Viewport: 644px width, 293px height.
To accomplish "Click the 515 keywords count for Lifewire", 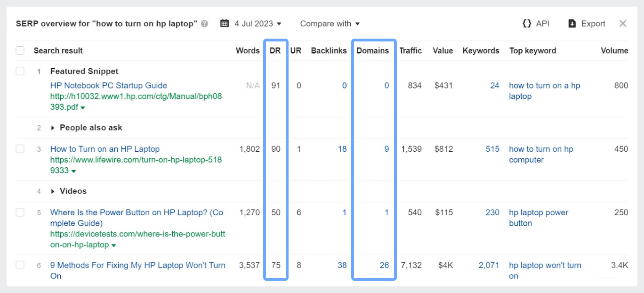I will click(x=492, y=149).
